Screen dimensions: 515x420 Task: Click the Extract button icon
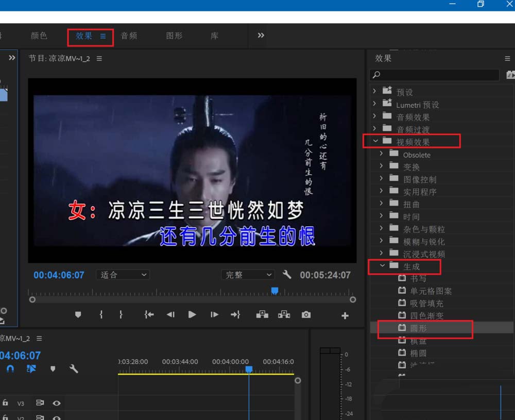[x=284, y=314]
